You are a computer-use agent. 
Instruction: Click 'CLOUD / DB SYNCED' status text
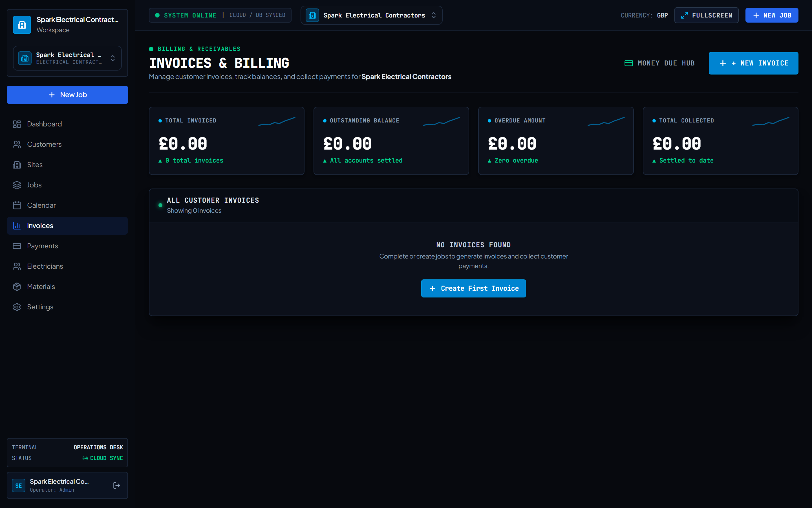point(257,15)
